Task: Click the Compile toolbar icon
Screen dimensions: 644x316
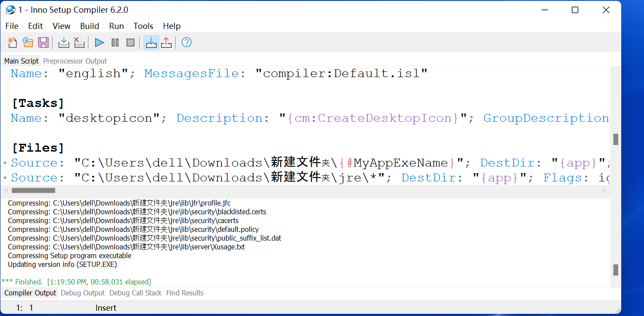Action: 63,43
